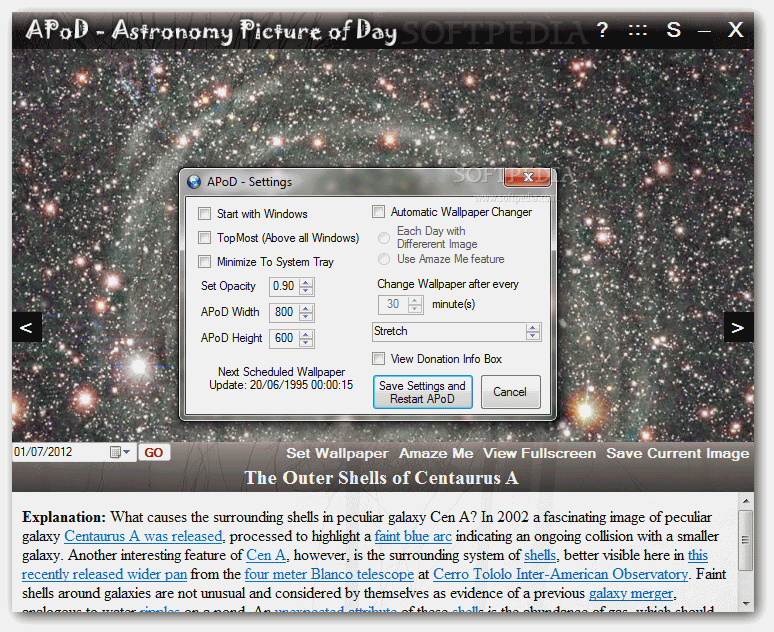Click title 'The Outer Shells of Centaurus A'
The height and width of the screenshot is (632, 774).
tap(382, 477)
